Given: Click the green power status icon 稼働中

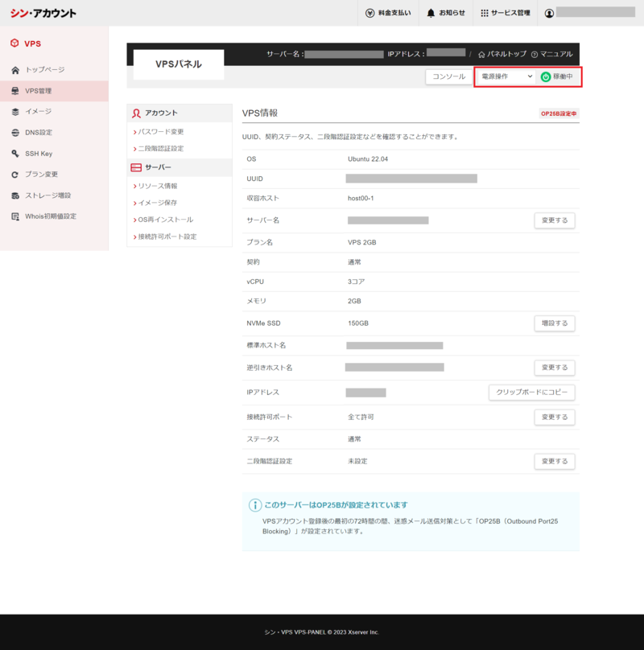Looking at the screenshot, I should pyautogui.click(x=546, y=76).
